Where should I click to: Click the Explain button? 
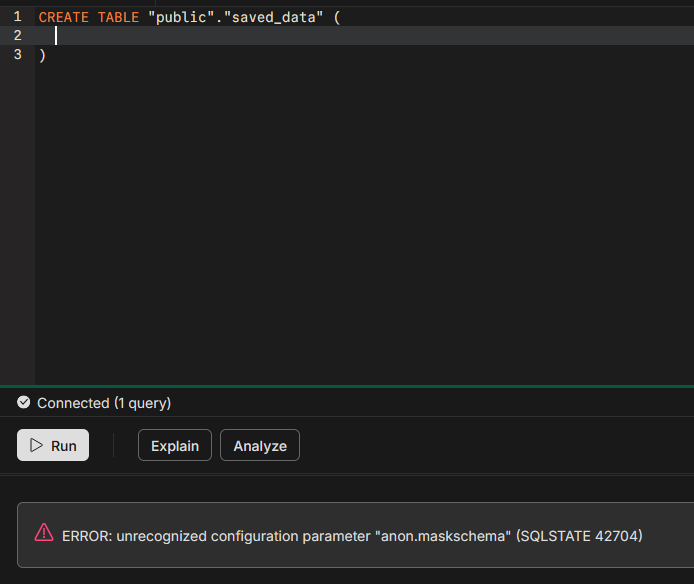pos(175,445)
